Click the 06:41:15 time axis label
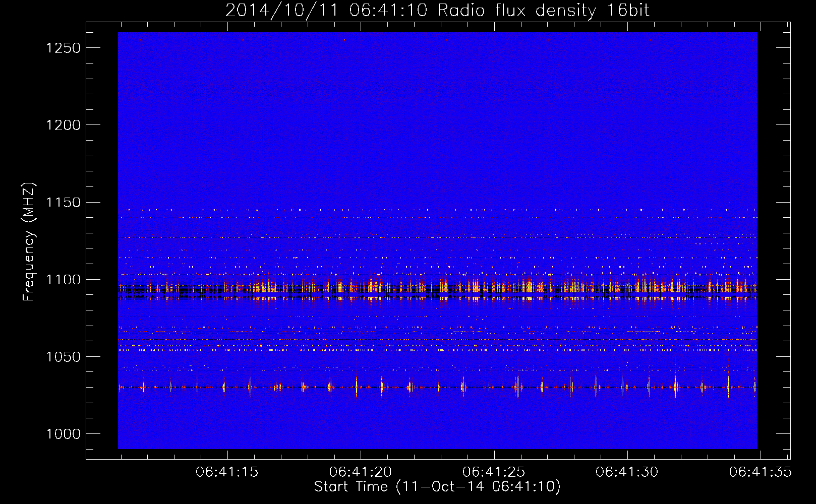 (x=227, y=472)
